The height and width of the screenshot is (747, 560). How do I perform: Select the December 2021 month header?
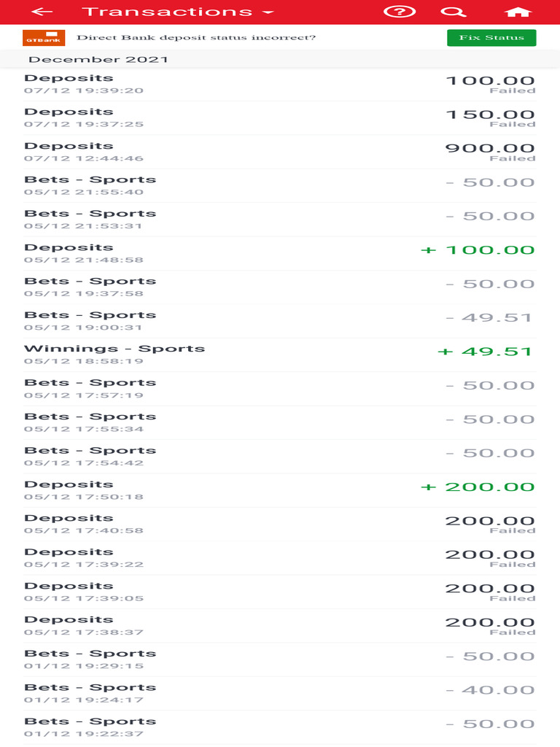(x=98, y=60)
